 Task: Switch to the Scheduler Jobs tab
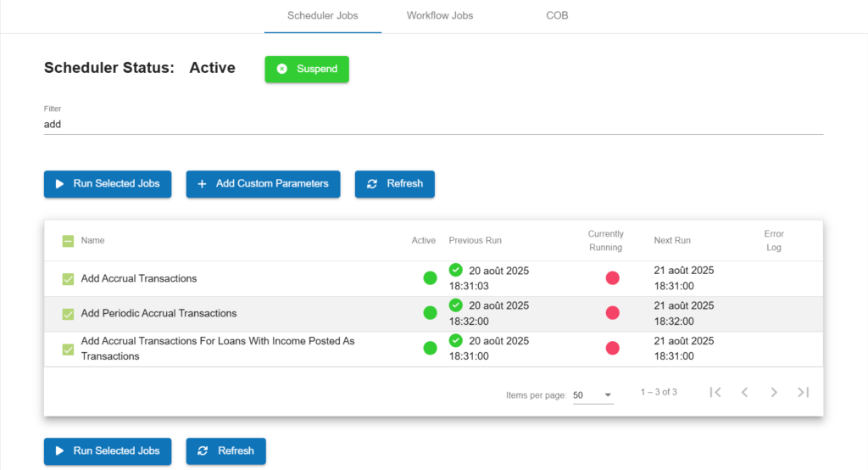323,16
